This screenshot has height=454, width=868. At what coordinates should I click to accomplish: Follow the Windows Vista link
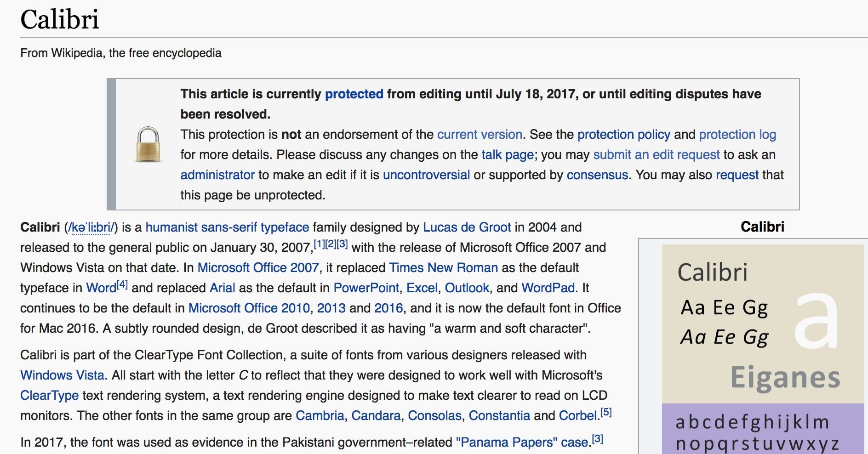coord(63,375)
